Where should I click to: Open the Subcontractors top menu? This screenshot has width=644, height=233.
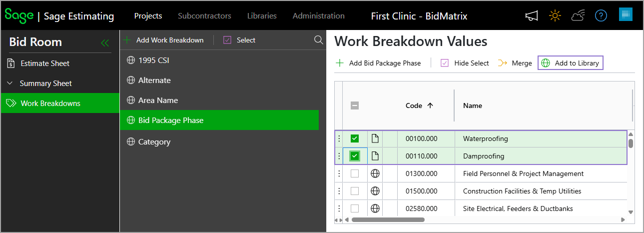[x=204, y=16]
